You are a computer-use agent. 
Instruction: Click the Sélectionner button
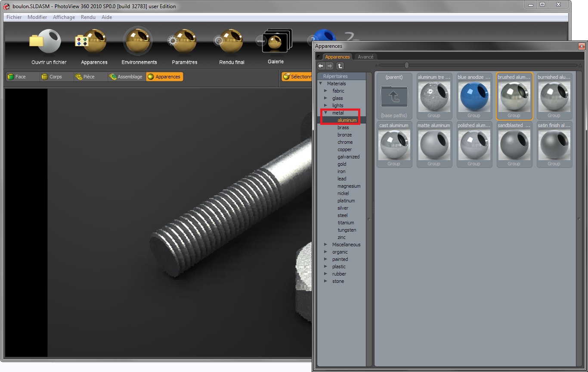click(297, 77)
